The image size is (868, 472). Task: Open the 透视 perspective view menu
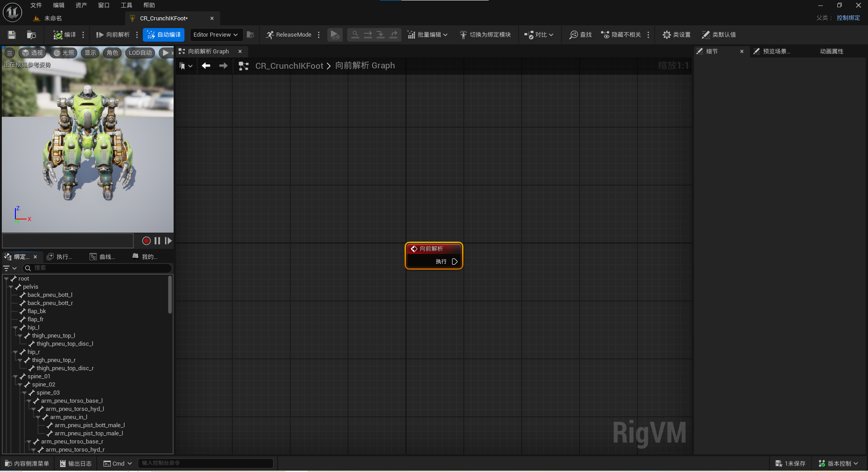tap(33, 53)
